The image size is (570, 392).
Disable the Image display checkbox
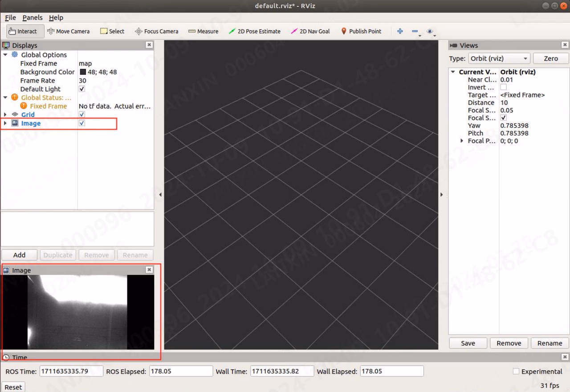pos(81,123)
